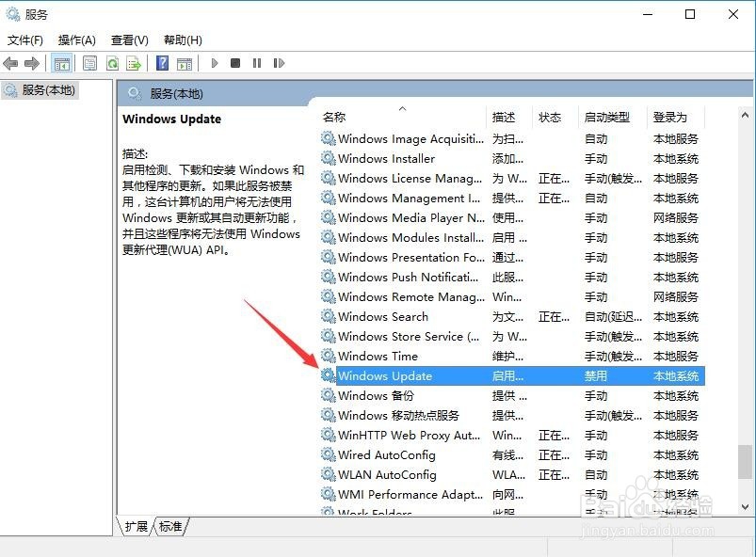Click gear icon of Windows Update row
Image resolution: width=756 pixels, height=557 pixels.
pyautogui.click(x=329, y=375)
